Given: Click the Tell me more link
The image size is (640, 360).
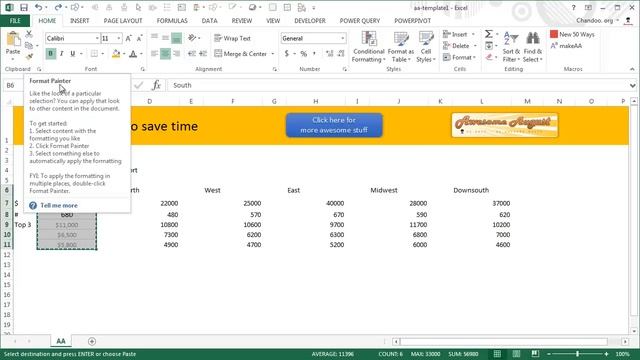Looking at the screenshot, I should [x=59, y=205].
